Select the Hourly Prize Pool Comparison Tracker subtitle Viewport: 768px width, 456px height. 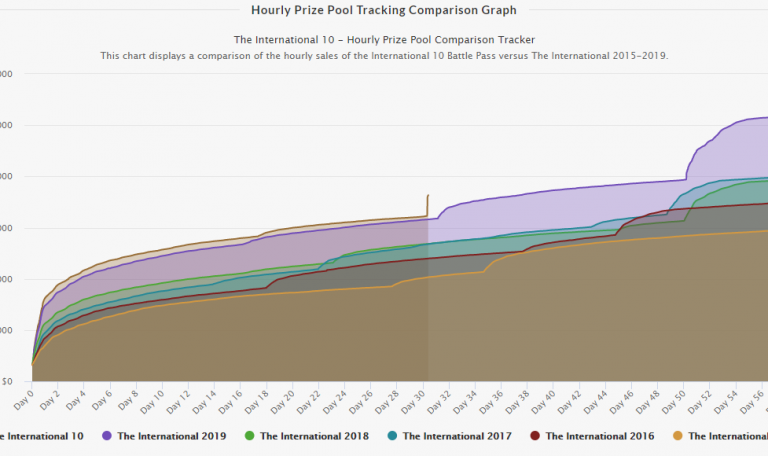coord(384,40)
